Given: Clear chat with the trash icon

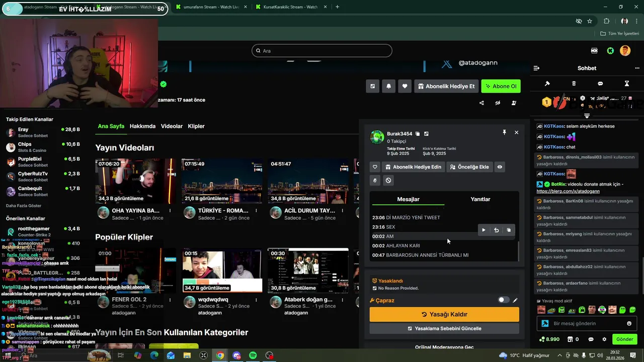Looking at the screenshot, I should click(x=574, y=83).
